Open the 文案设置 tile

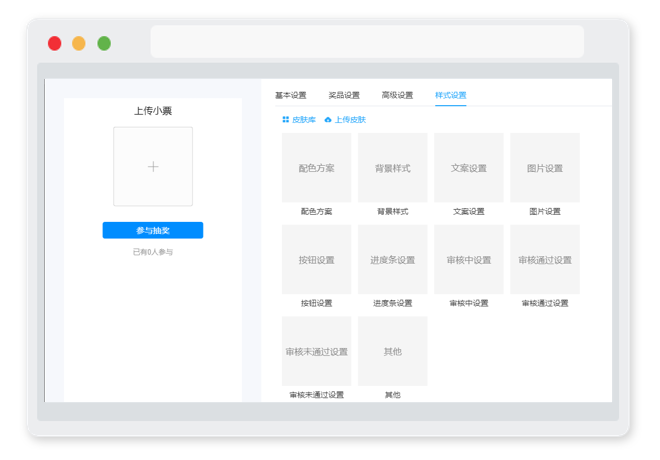tap(469, 168)
